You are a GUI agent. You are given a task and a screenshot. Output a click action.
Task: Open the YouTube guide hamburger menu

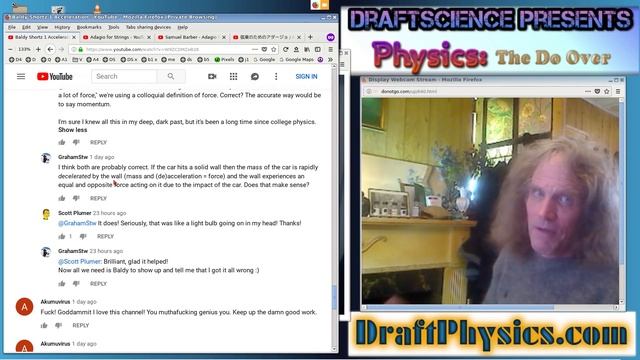coord(21,76)
